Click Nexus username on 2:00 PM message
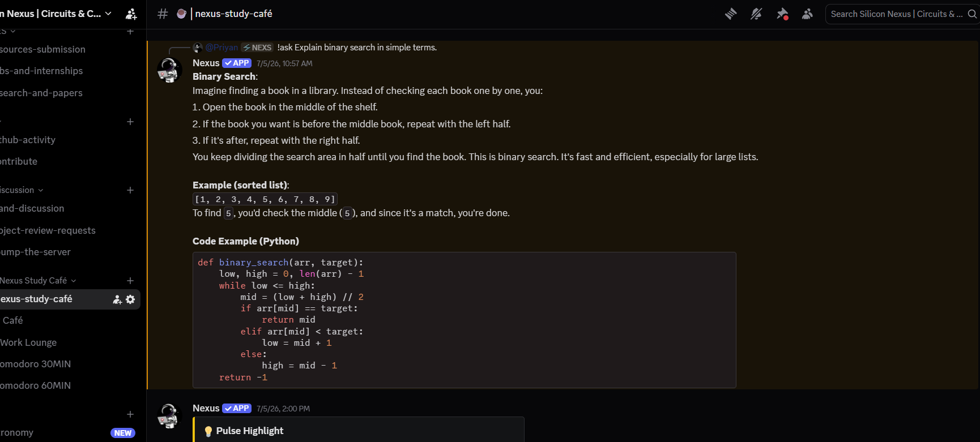 coord(206,408)
